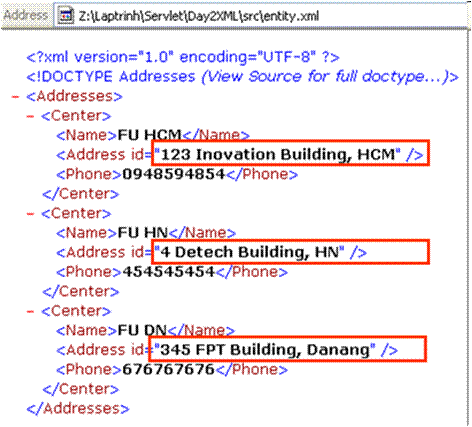Image resolution: width=472 pixels, height=427 pixels.
Task: Click phone number 676767676
Action: click(169, 369)
